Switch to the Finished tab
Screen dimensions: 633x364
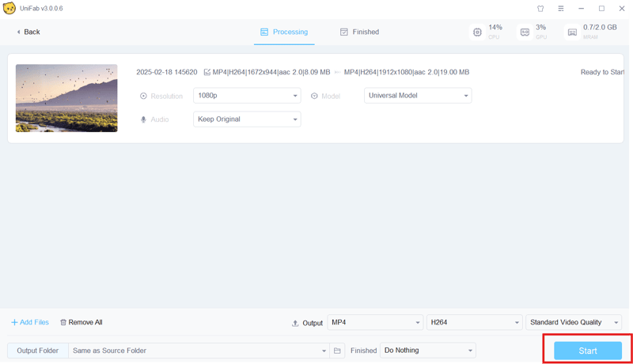359,32
